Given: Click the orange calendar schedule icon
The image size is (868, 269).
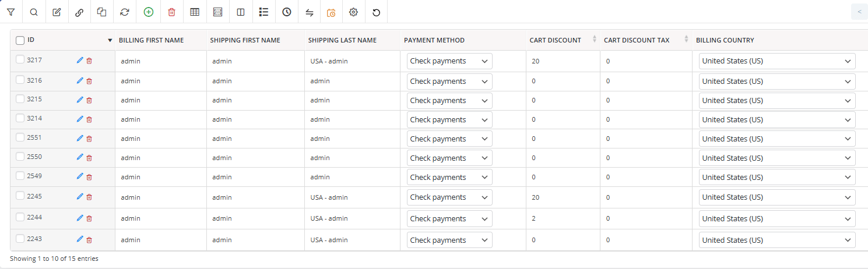Looking at the screenshot, I should coord(331,12).
